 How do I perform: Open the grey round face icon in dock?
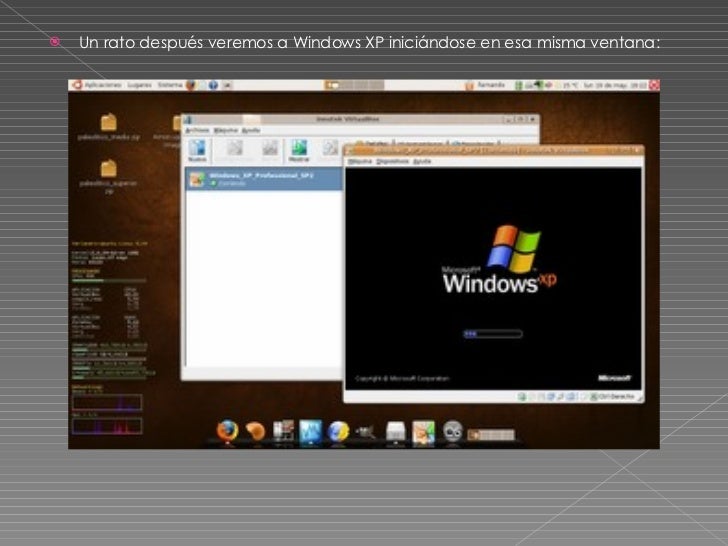(452, 432)
